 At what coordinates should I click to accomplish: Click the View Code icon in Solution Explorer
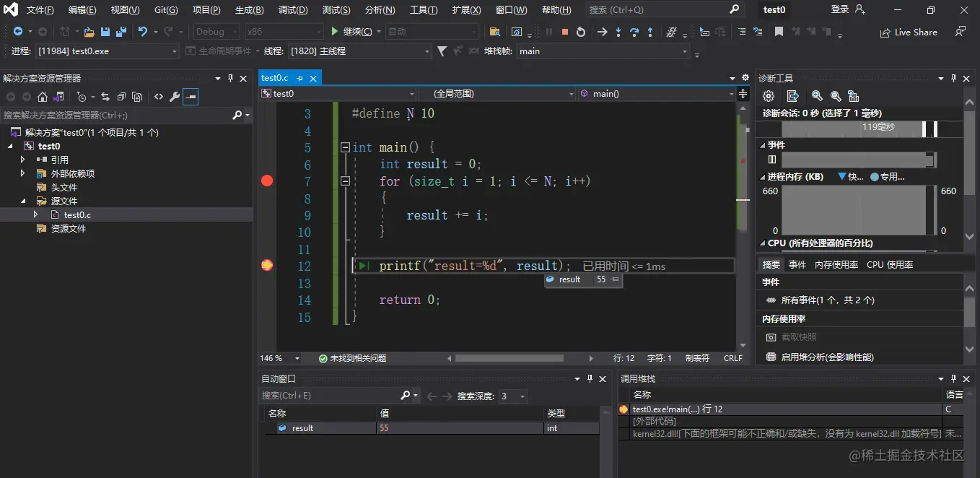pos(158,97)
